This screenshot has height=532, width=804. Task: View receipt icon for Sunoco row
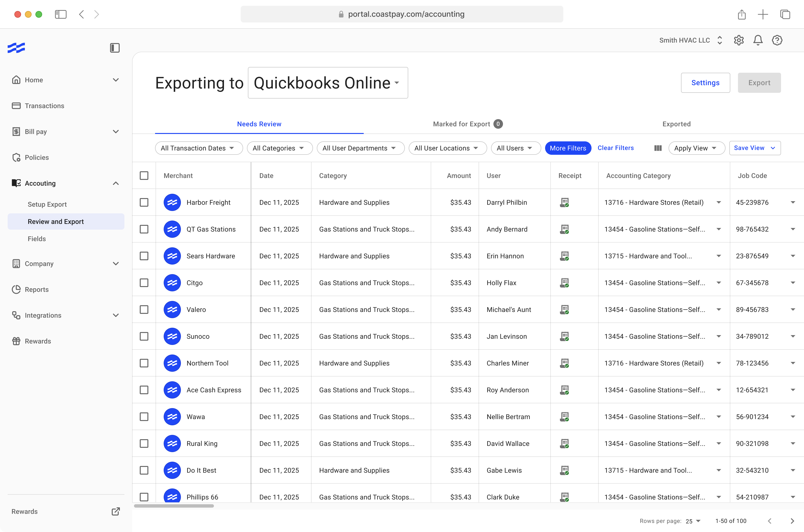[564, 336]
